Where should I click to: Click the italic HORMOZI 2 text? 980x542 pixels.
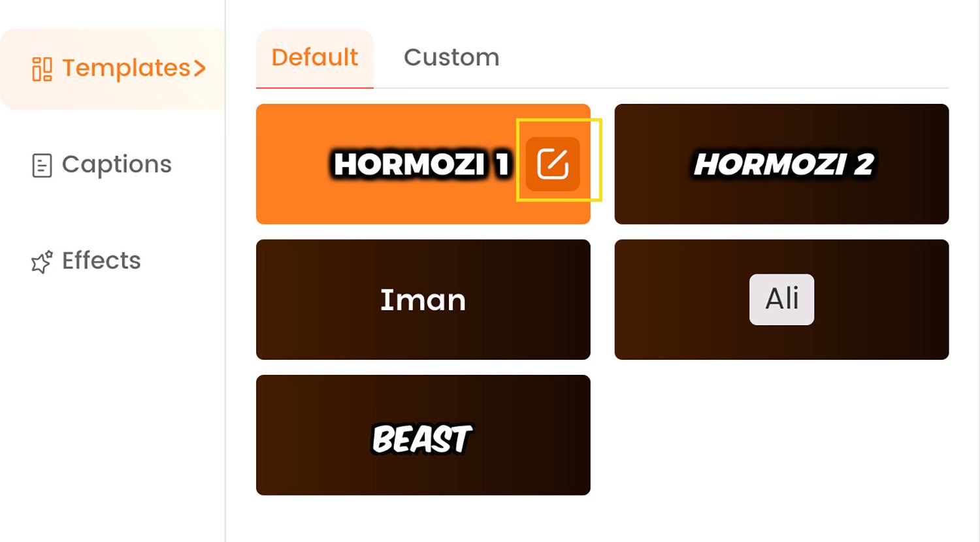783,165
